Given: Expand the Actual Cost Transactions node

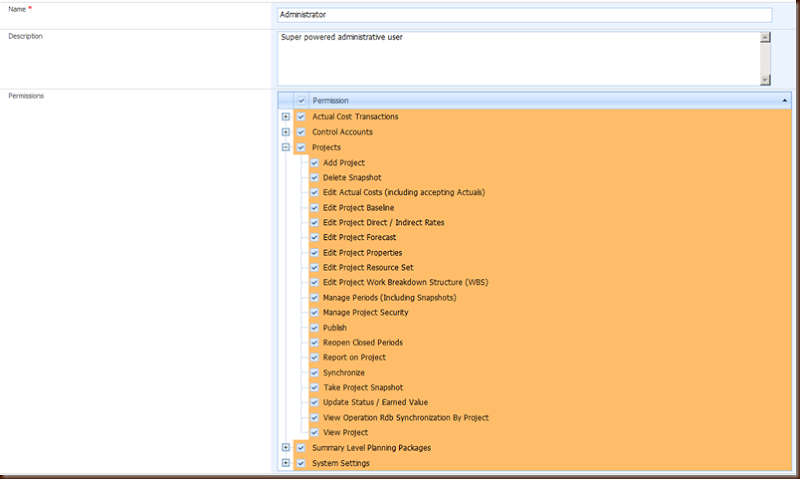Looking at the screenshot, I should pos(286,117).
